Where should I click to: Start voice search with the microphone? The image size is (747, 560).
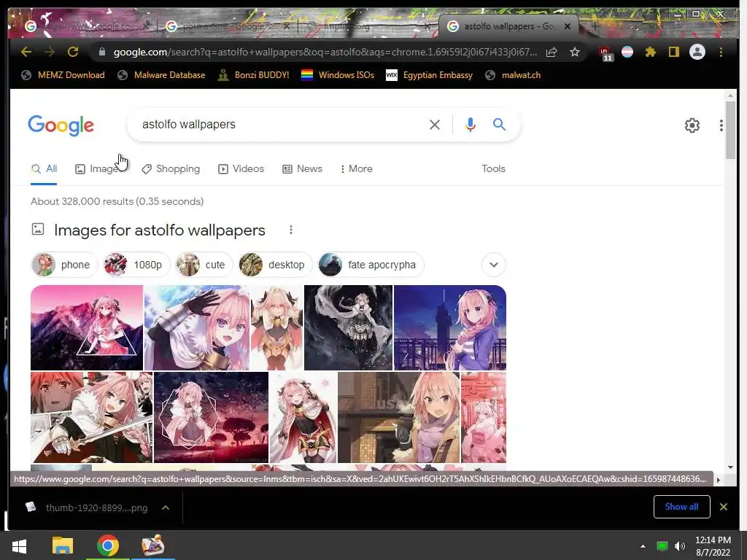click(471, 125)
